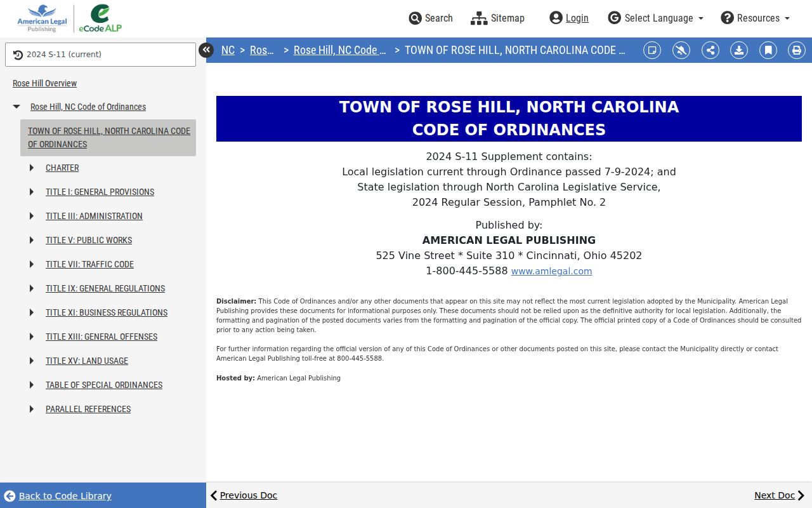Viewport: 812px width, 508px height.
Task: Expand Title XI: Business Regulations arrow
Action: click(x=32, y=312)
